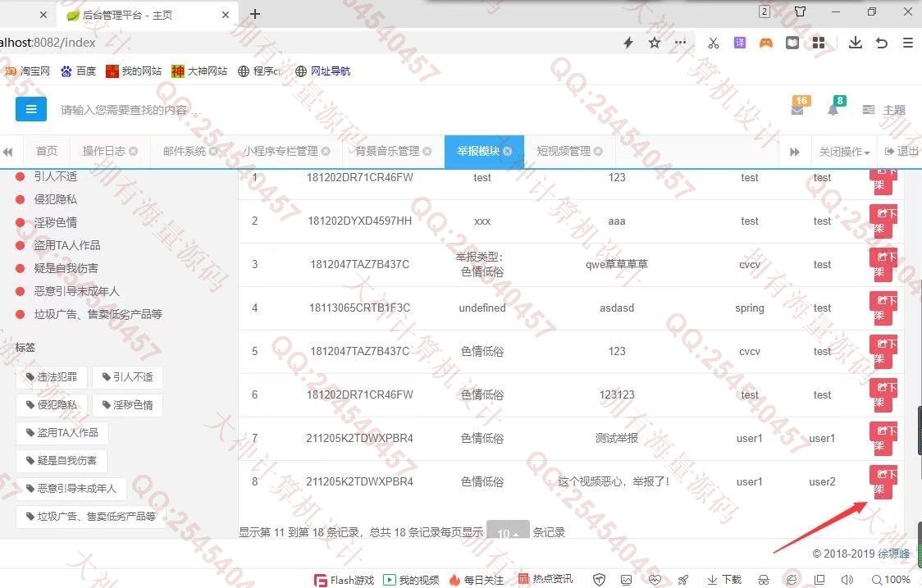Click the undefined cell in row 4
The width and height of the screenshot is (922, 588).
(x=482, y=308)
